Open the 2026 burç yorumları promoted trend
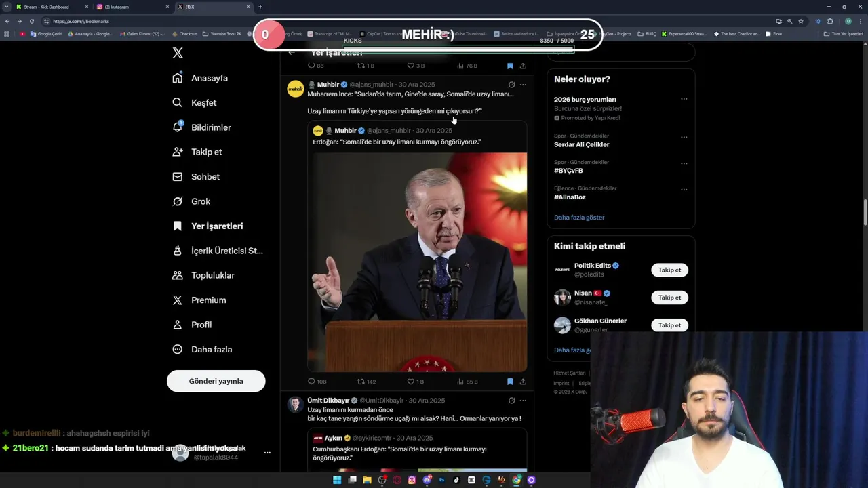The width and height of the screenshot is (868, 488). pos(585,100)
